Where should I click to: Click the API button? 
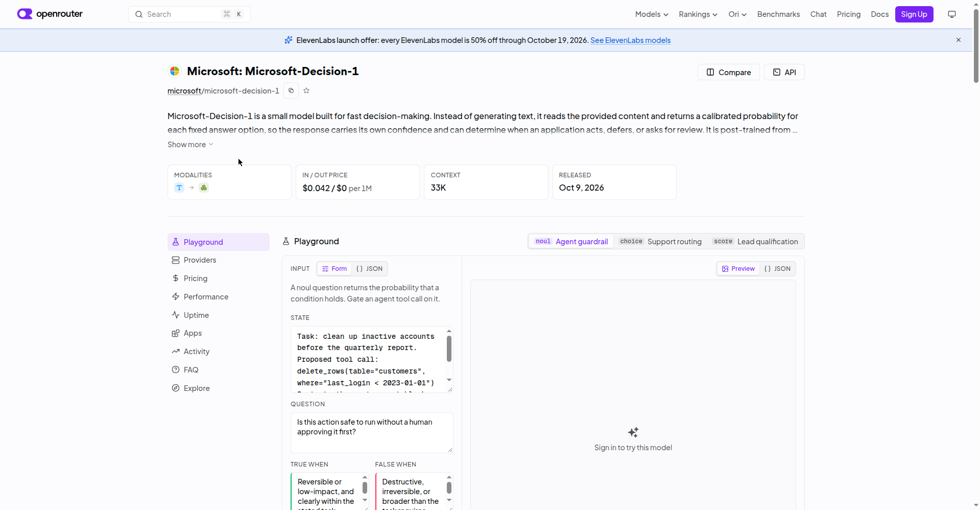tap(784, 72)
